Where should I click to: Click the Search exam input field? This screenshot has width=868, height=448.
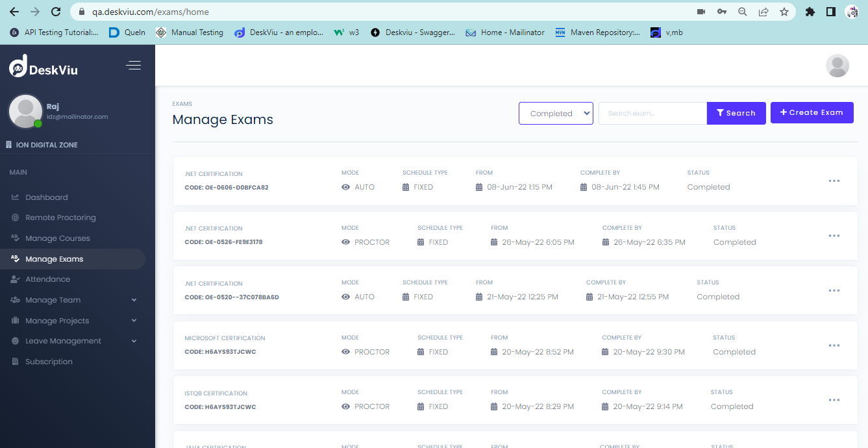(x=652, y=113)
